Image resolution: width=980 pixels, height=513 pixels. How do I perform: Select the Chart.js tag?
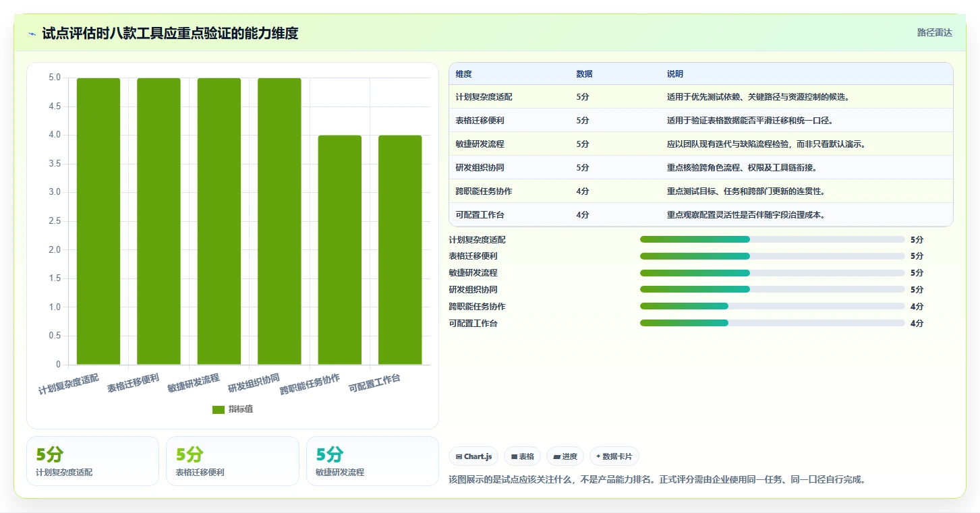click(x=473, y=456)
